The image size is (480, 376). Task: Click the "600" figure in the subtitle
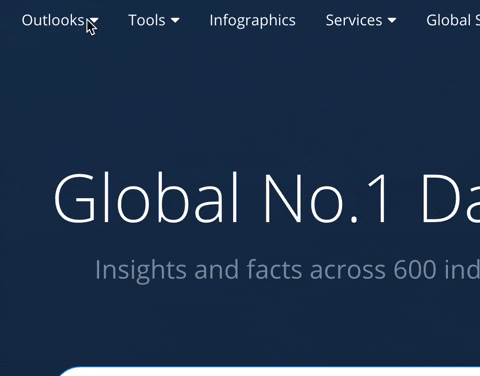(x=415, y=270)
